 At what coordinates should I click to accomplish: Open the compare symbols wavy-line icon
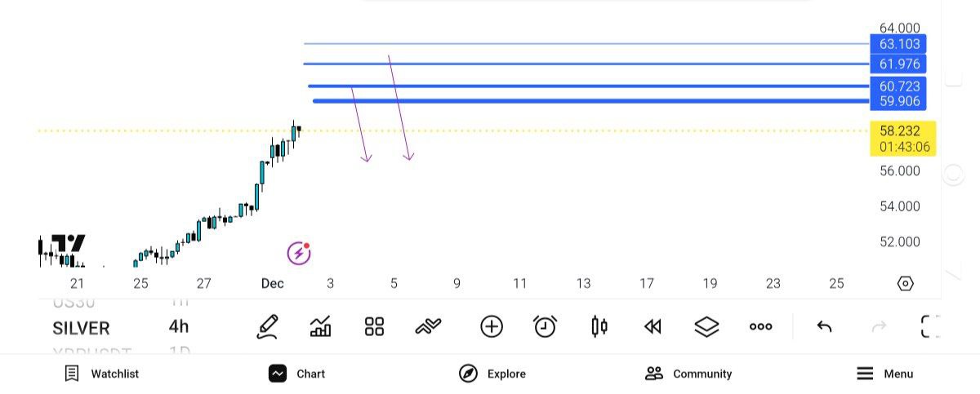[x=428, y=327]
